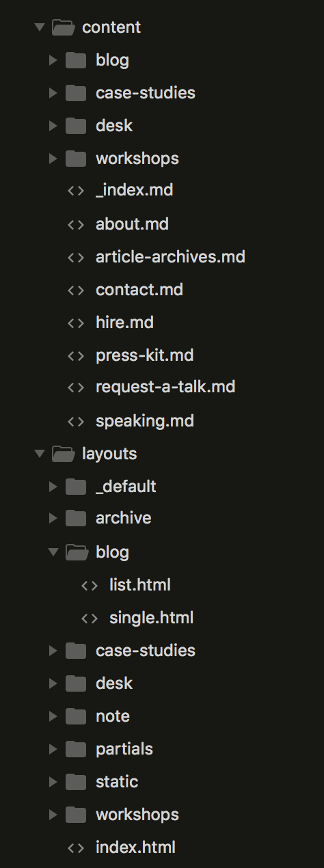Open the speaking.md file
Screen dimensions: 324x868
[x=145, y=421]
